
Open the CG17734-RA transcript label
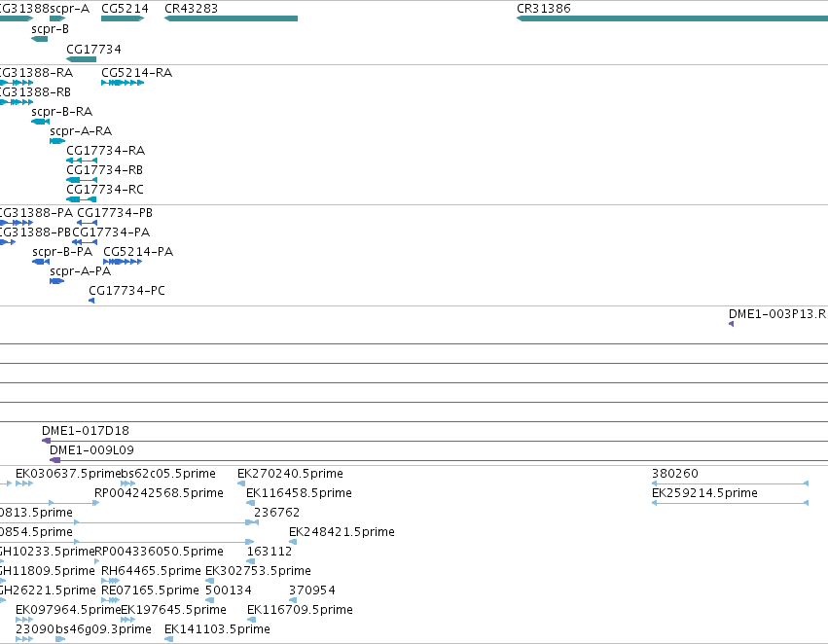click(x=106, y=151)
